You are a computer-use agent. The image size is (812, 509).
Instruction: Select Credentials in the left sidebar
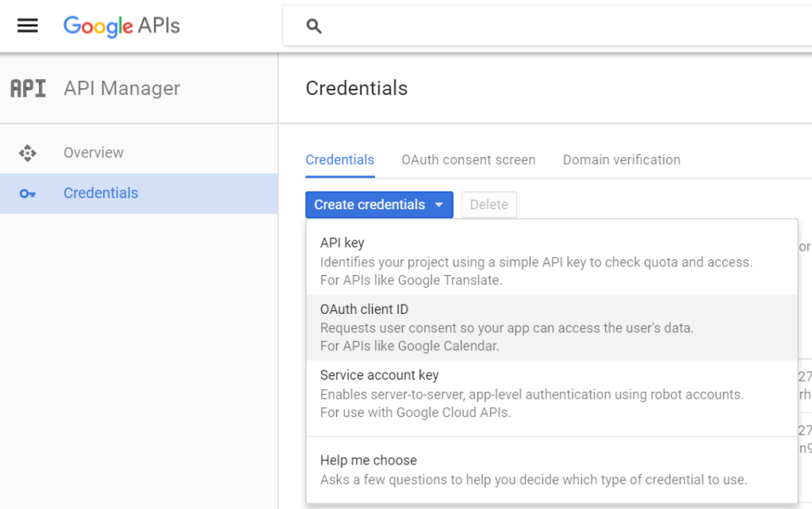tap(101, 193)
